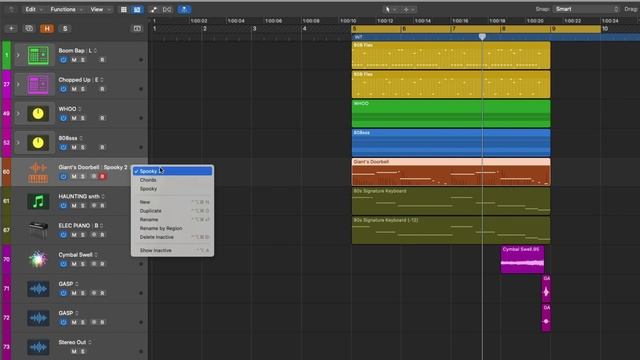The image size is (640, 360).
Task: Select Show Inactive menu item
Action: click(x=172, y=250)
